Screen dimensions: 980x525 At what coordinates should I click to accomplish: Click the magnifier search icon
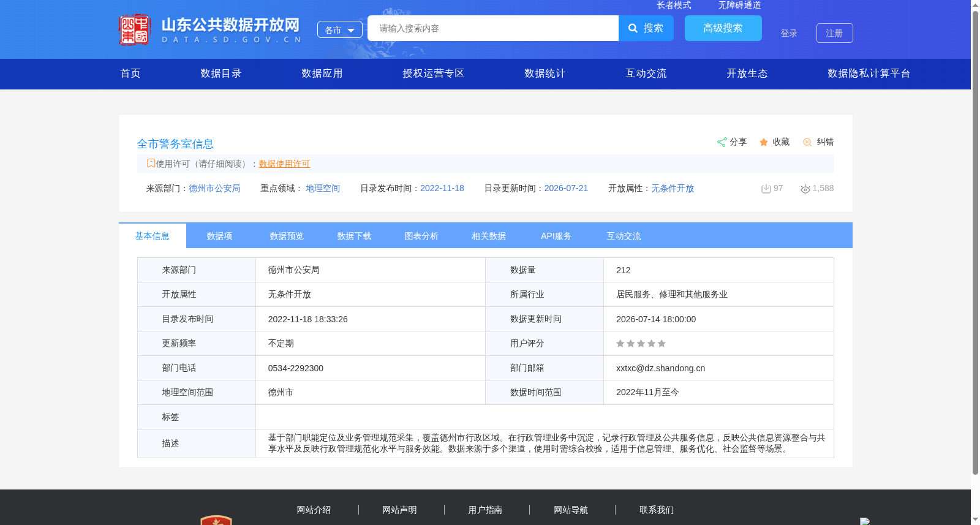coord(633,28)
